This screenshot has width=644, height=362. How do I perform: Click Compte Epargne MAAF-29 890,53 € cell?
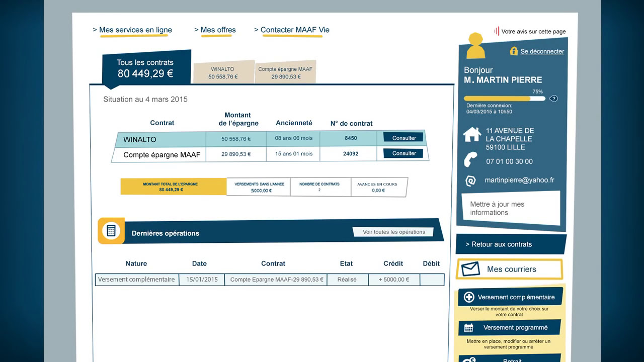click(x=276, y=280)
